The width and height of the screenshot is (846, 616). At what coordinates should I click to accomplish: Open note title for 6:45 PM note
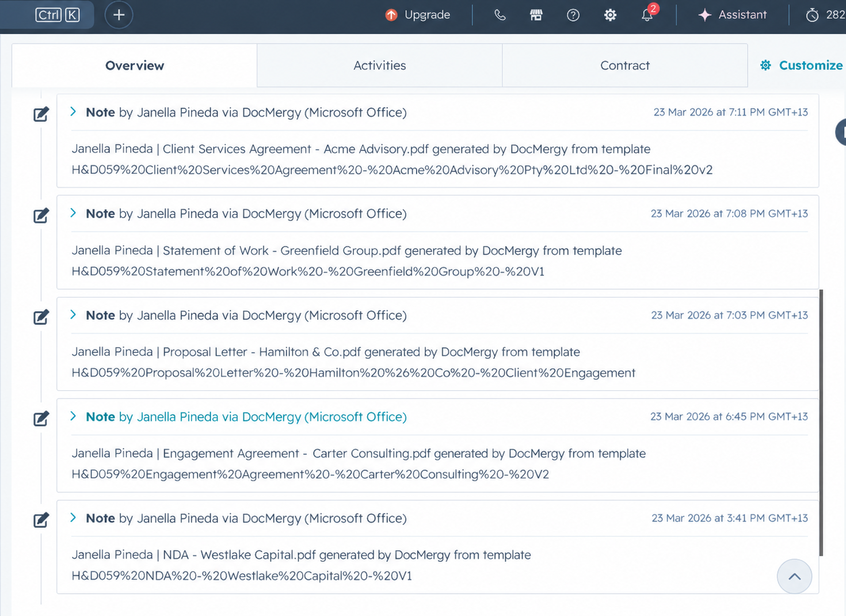(246, 417)
